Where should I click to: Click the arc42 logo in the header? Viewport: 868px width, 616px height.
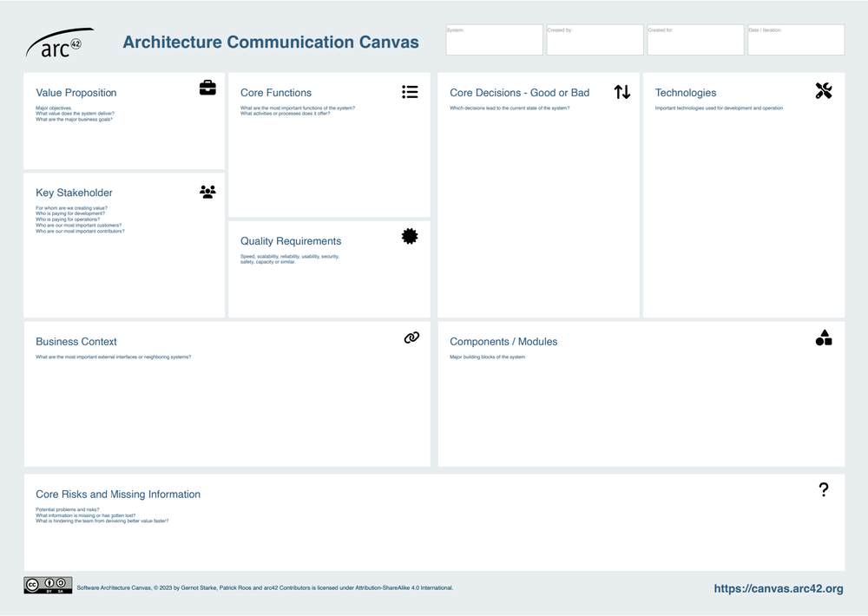click(56, 42)
